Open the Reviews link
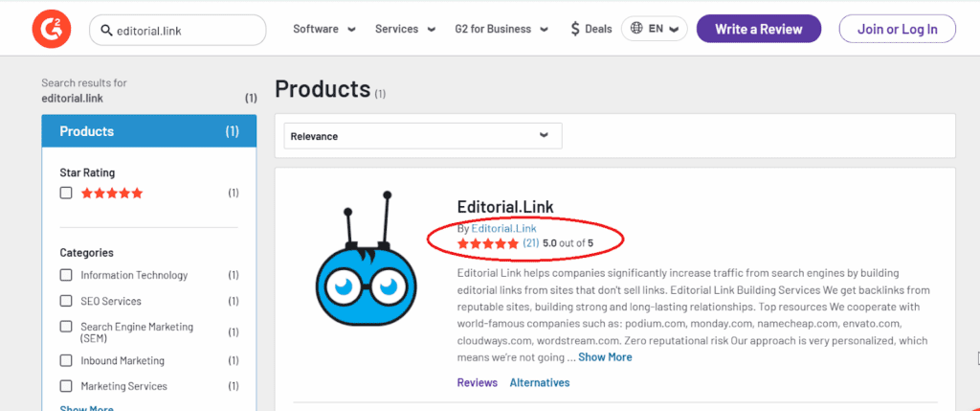The height and width of the screenshot is (411, 980). tap(477, 382)
